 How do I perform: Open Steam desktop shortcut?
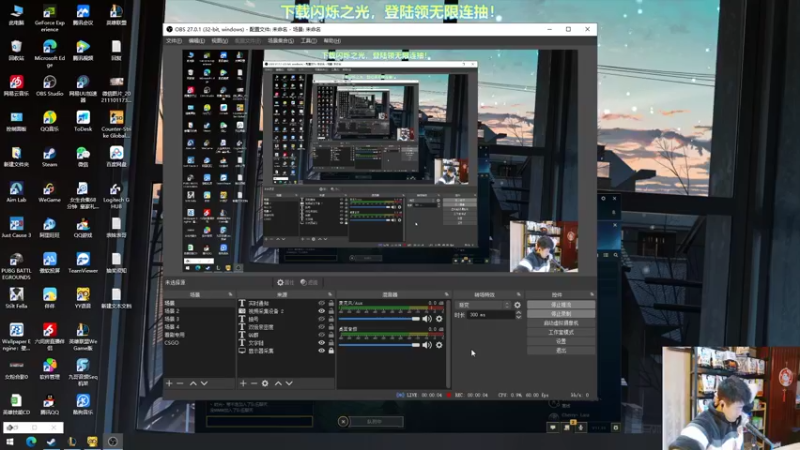coord(49,157)
